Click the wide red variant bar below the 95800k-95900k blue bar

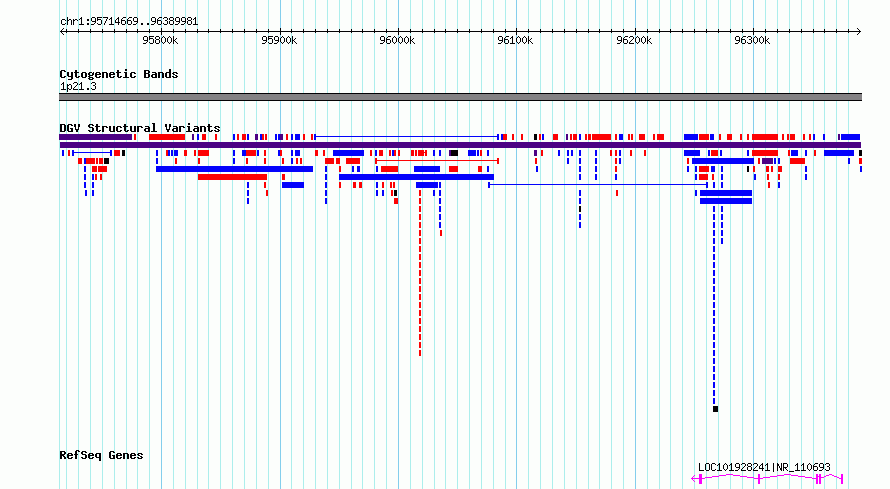pos(232,177)
